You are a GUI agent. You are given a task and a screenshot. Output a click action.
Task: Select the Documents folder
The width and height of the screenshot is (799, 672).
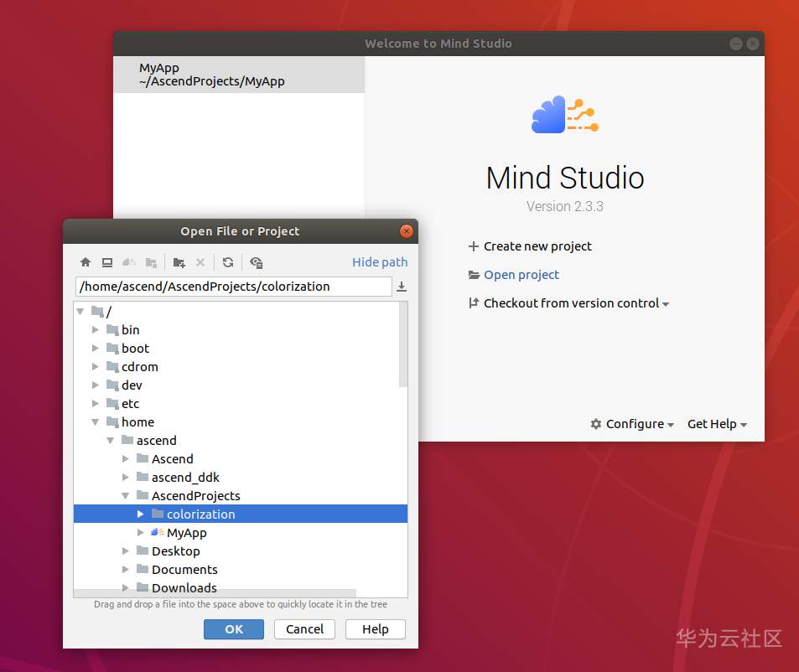[x=241, y=569]
